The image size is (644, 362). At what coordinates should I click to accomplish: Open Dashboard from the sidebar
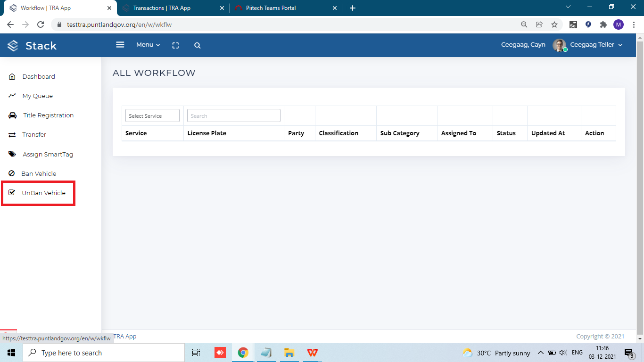click(39, 76)
